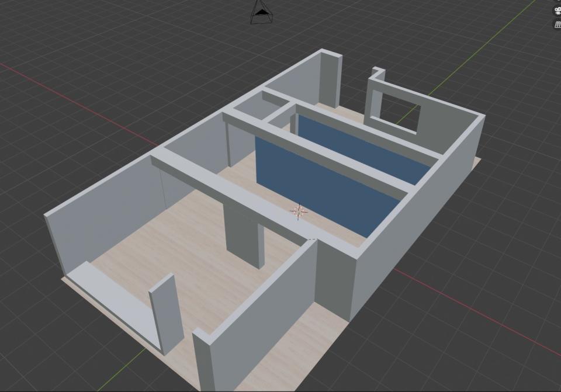Viewport: 561px width, 392px height.
Task: Click the 3D cursor crosshair
Action: click(x=299, y=211)
